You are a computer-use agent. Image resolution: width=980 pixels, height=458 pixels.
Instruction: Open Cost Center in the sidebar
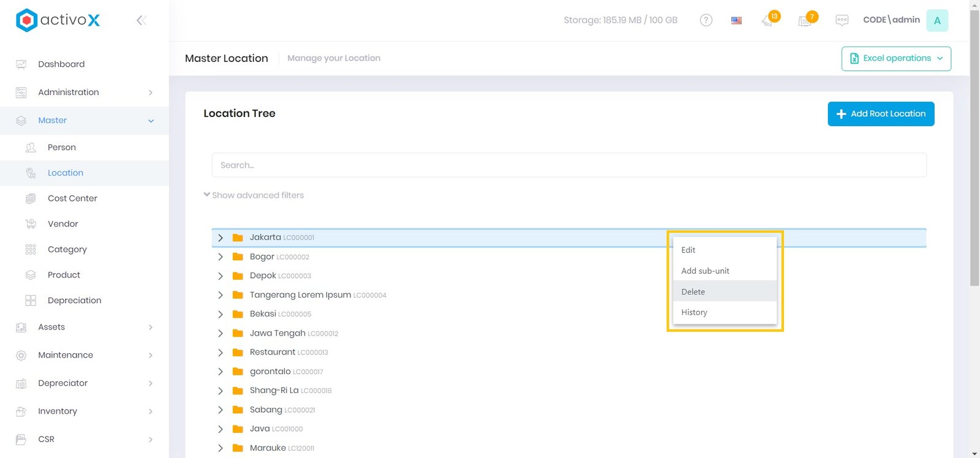[72, 198]
